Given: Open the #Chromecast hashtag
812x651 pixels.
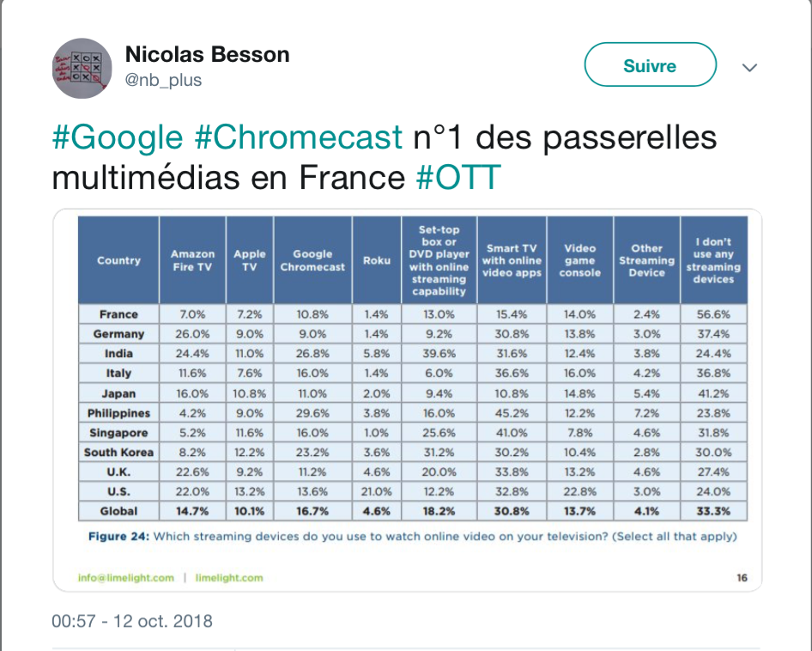Looking at the screenshot, I should pos(298,137).
